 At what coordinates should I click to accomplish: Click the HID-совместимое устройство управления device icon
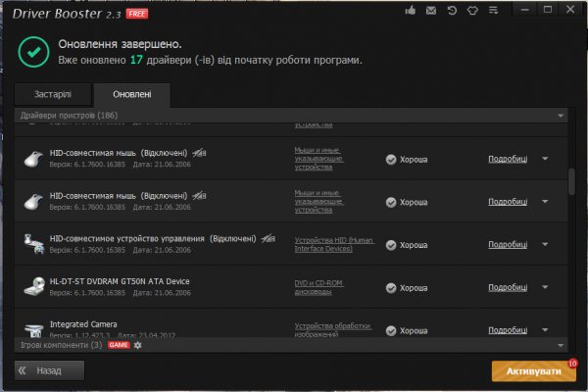point(33,244)
